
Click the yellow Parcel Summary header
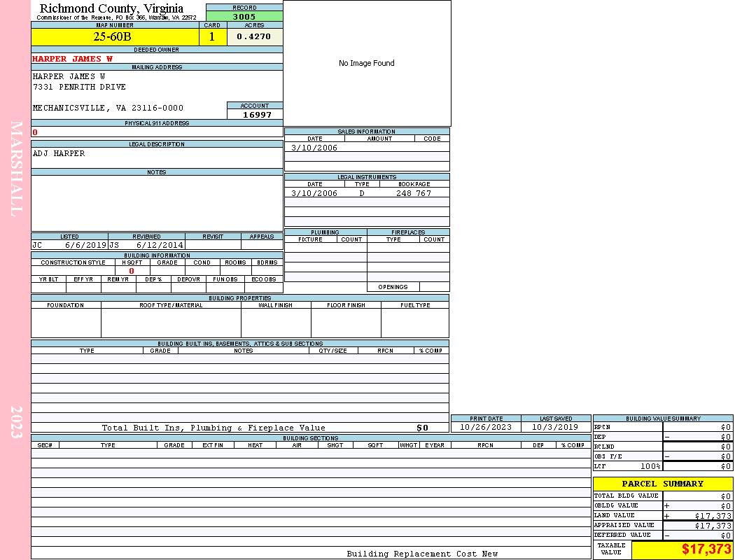pos(662,484)
